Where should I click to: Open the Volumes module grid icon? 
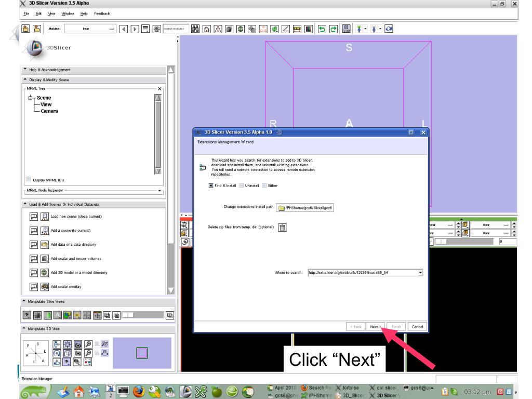coord(229,29)
